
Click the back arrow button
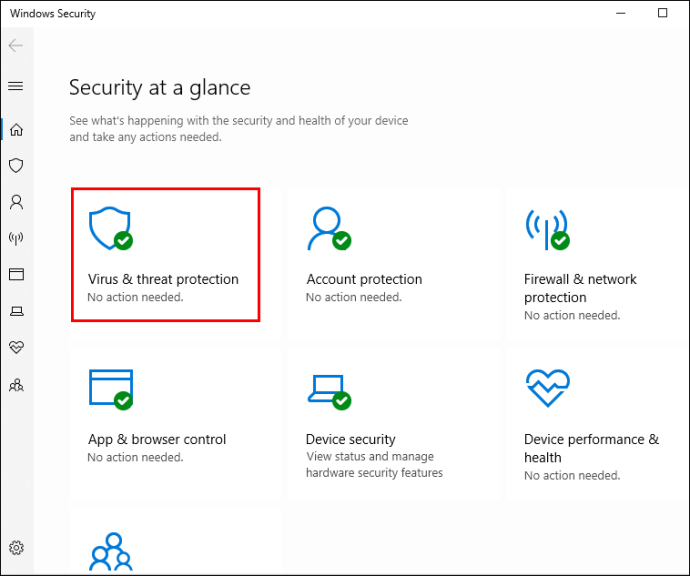click(16, 45)
